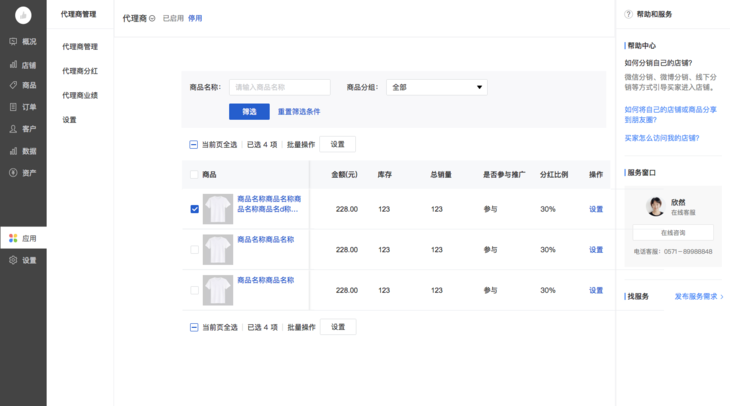
Task: Uncheck the first product row checkbox
Action: click(194, 209)
